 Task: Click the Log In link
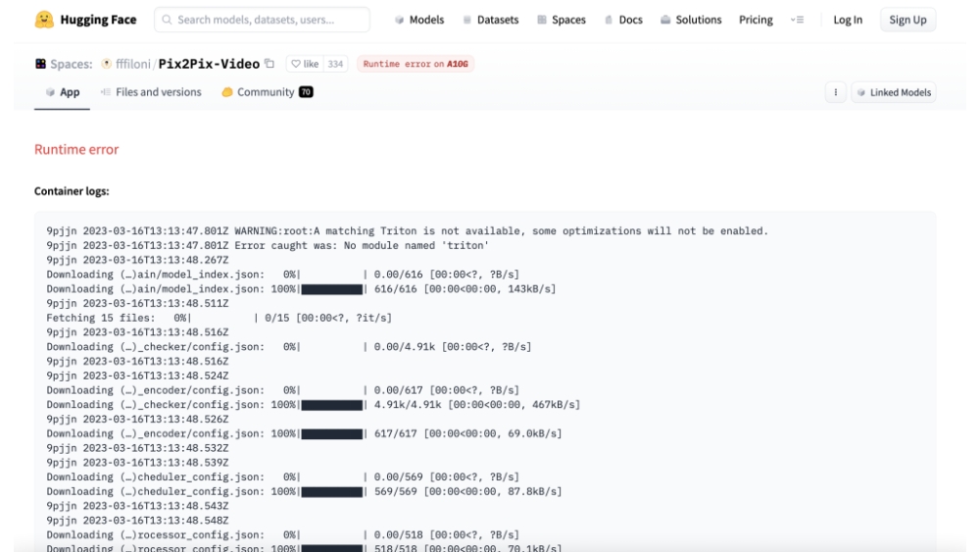coord(848,20)
